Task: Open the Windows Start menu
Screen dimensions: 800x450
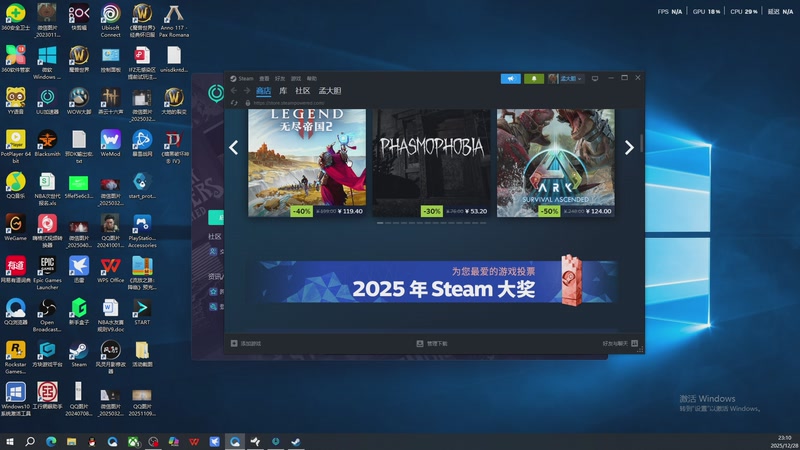Action: [x=9, y=441]
